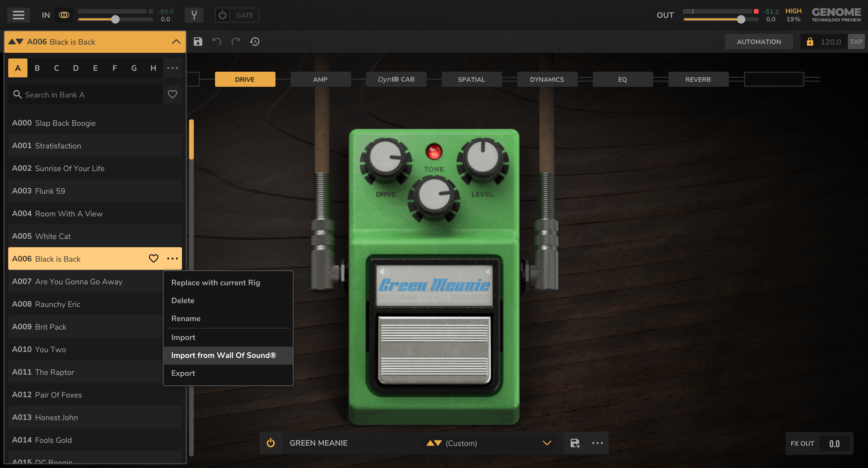The height and width of the screenshot is (468, 868).
Task: Select the AMP signal chain block
Action: click(321, 80)
